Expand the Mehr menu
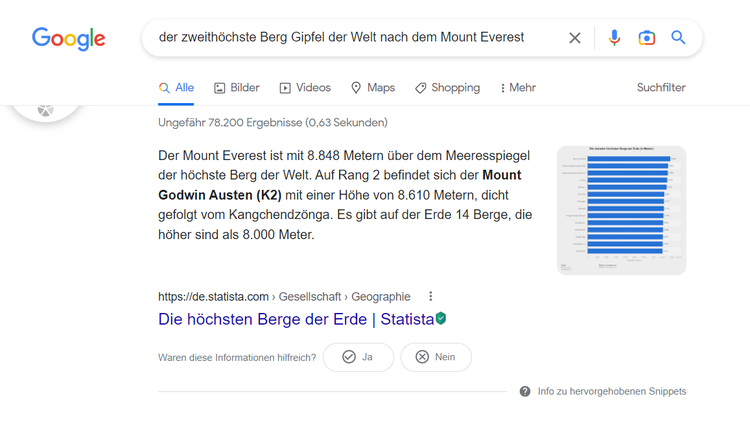 tap(518, 88)
